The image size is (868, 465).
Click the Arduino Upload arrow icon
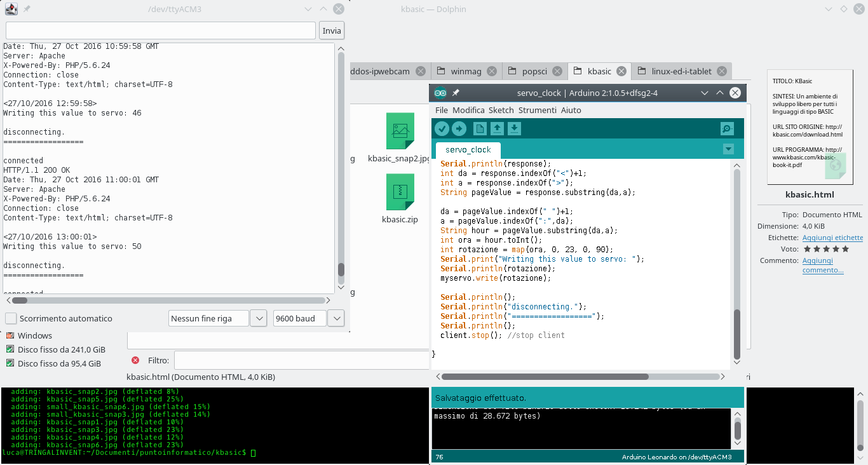pyautogui.click(x=459, y=129)
